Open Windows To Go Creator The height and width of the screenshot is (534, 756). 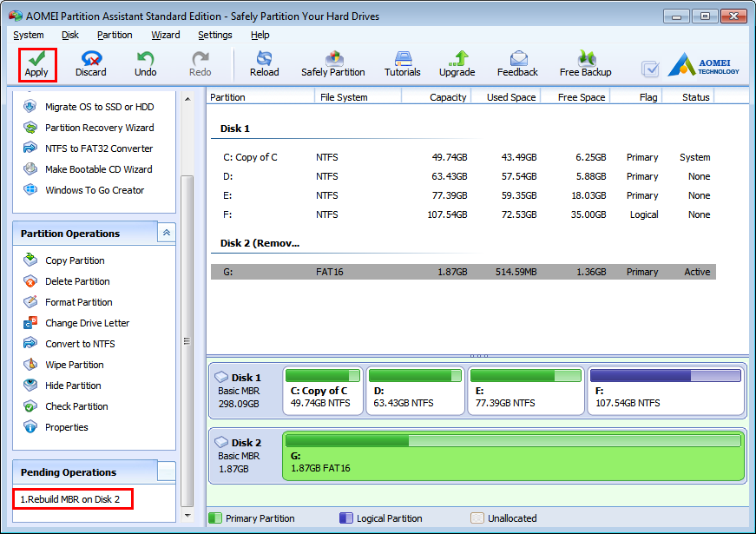(84, 190)
